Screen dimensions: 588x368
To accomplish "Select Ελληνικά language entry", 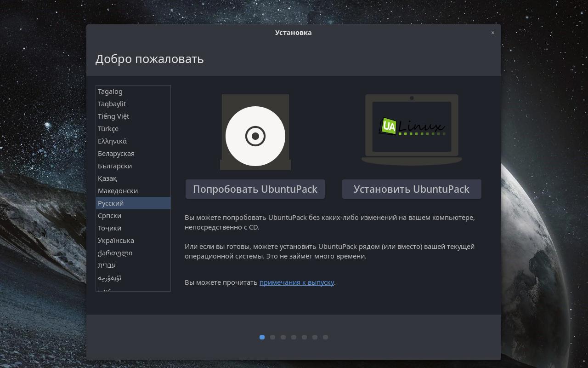I will 133,141.
